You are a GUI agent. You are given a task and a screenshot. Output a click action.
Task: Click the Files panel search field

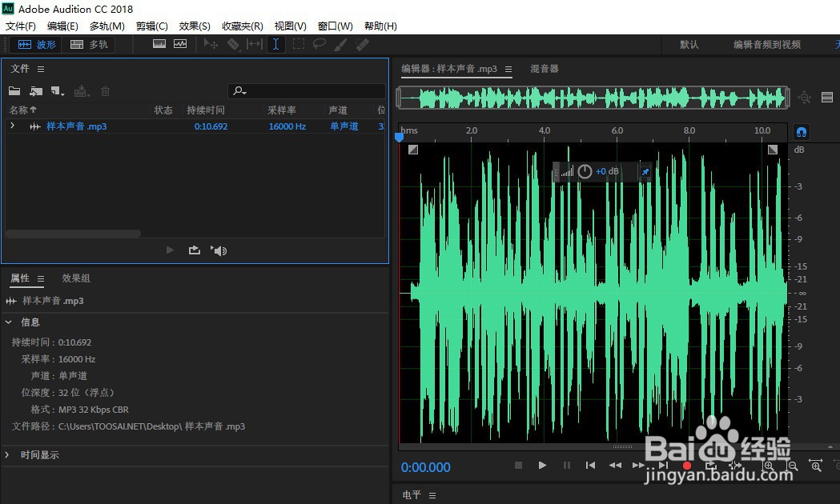pyautogui.click(x=307, y=91)
